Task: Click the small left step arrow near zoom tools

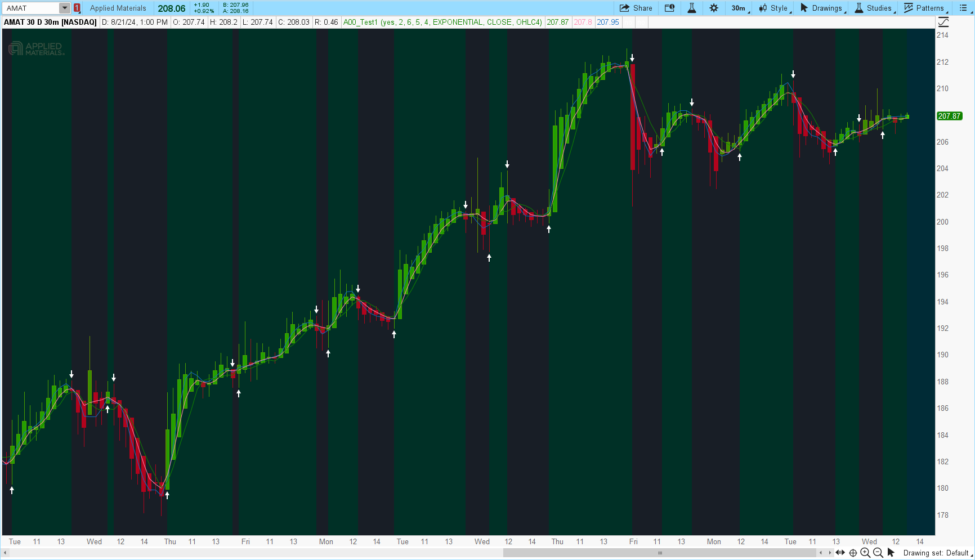Action: click(821, 553)
